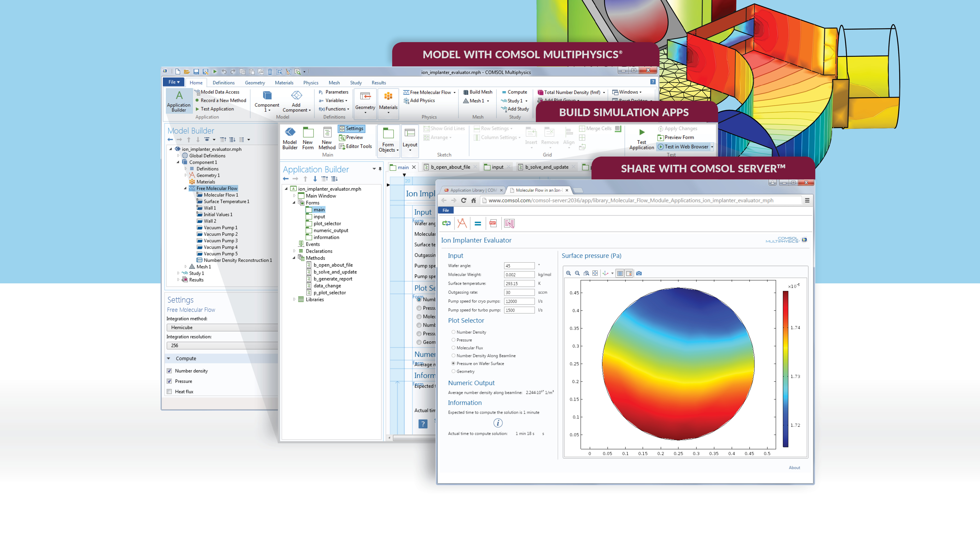Click the camera snapshot icon above plot
Screen dimensions: 980x554
tap(639, 273)
